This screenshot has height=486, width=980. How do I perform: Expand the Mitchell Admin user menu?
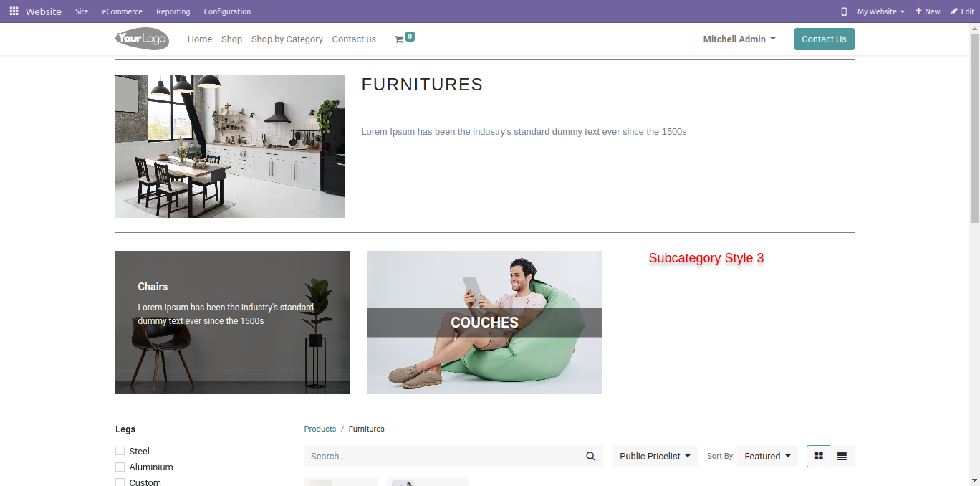click(x=739, y=39)
